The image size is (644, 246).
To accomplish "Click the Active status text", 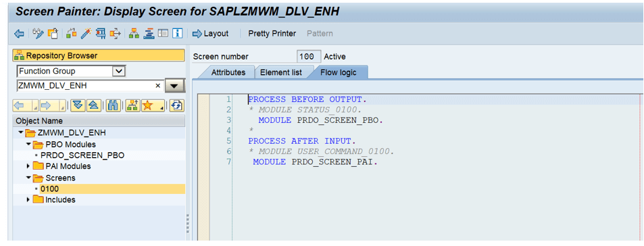I will [x=335, y=57].
